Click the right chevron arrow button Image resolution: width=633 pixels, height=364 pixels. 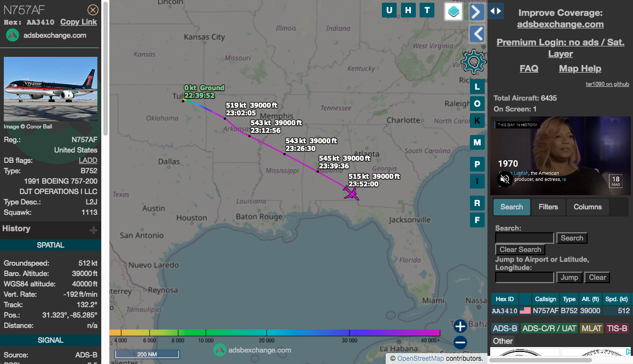point(477,11)
